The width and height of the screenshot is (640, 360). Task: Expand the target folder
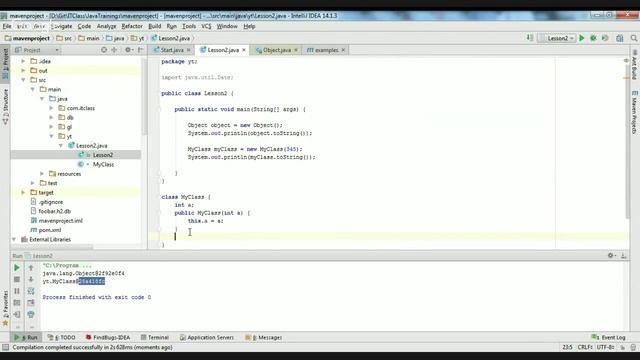point(23,193)
